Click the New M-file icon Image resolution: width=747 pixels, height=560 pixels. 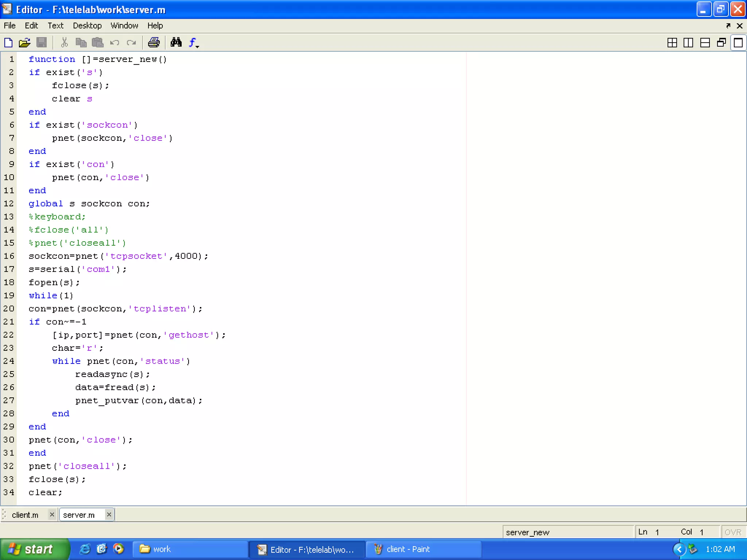point(8,43)
